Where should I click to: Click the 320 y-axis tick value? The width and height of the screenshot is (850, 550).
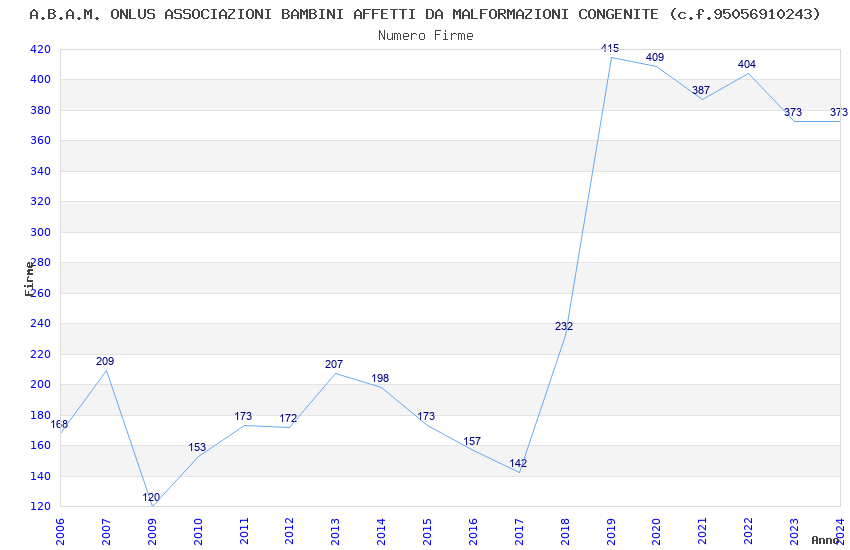point(41,202)
